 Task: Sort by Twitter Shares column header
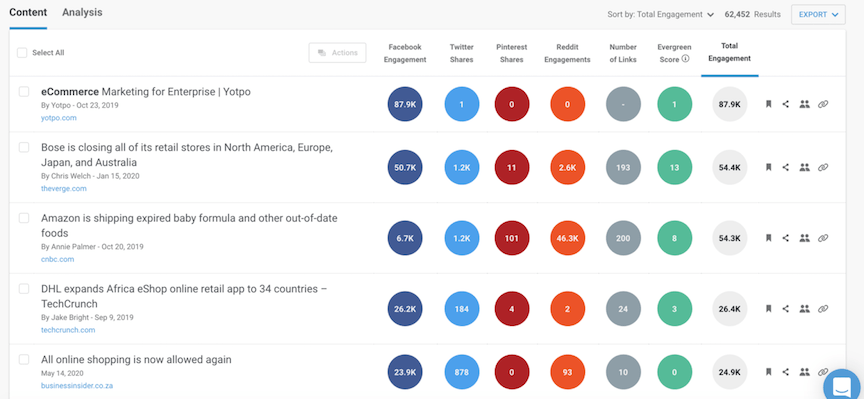click(x=462, y=53)
